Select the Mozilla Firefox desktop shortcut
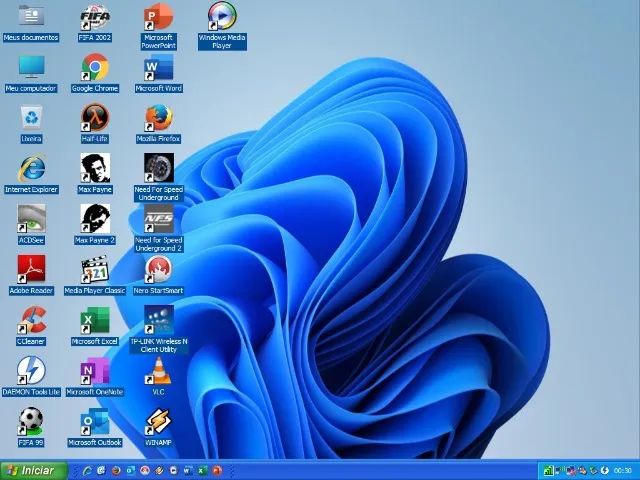Screen dimensions: 640x480 [159, 125]
